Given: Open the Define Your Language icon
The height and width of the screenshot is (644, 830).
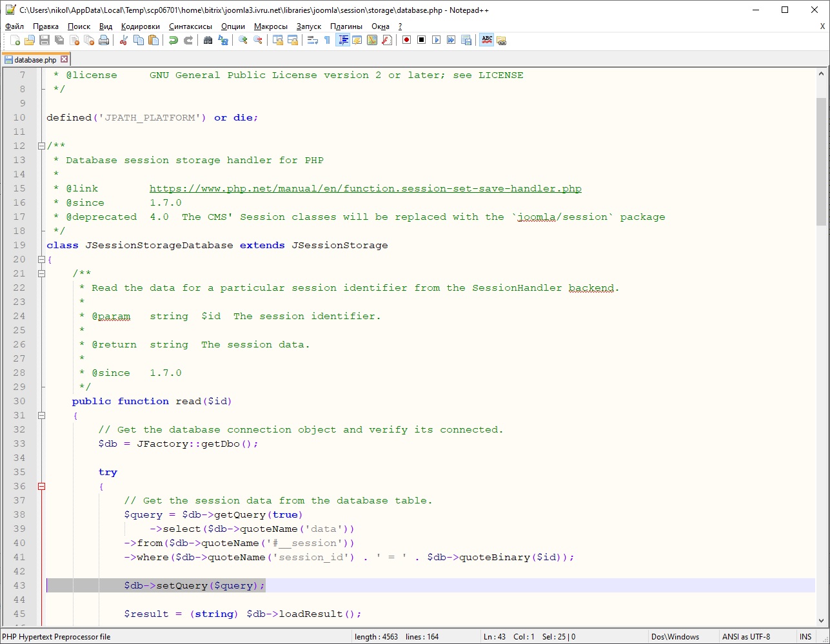Looking at the screenshot, I should pos(357,40).
